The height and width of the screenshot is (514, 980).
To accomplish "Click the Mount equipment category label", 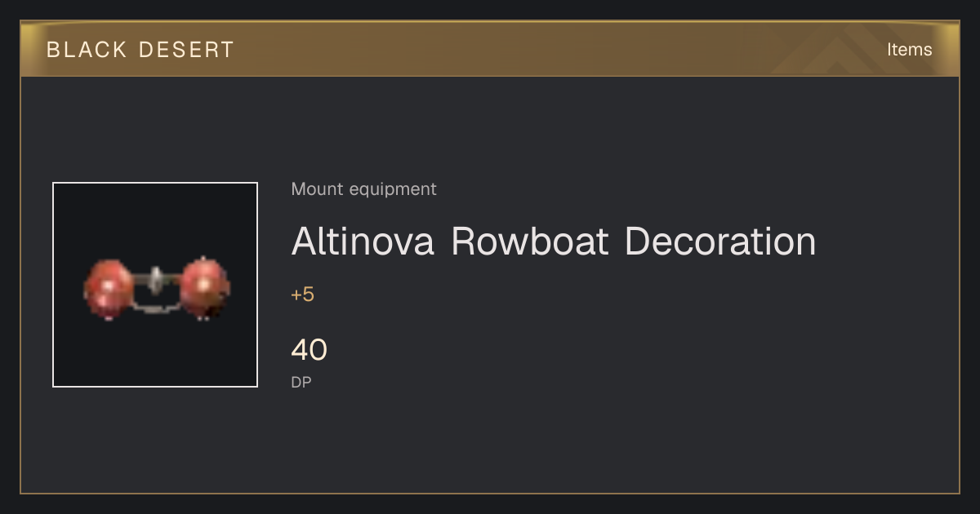I will [363, 189].
